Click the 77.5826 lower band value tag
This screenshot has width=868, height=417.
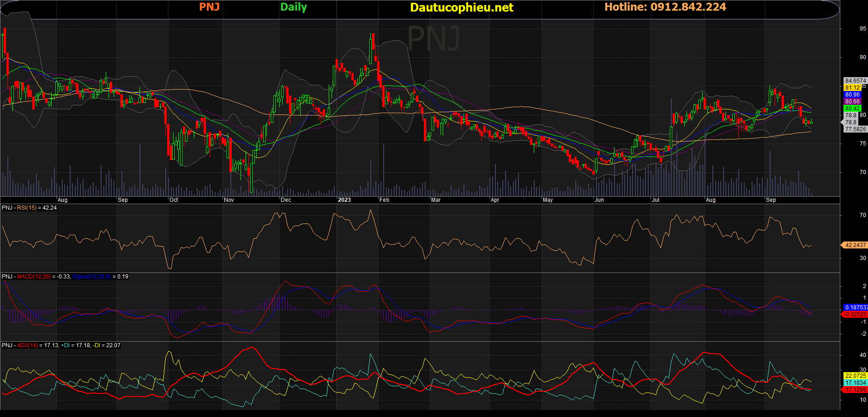click(x=855, y=129)
